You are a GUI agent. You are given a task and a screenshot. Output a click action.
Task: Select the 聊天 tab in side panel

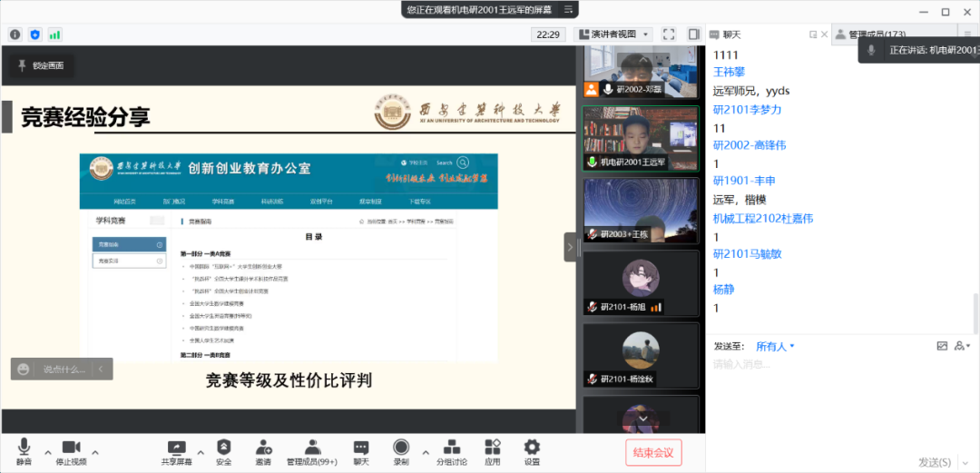pos(731,34)
